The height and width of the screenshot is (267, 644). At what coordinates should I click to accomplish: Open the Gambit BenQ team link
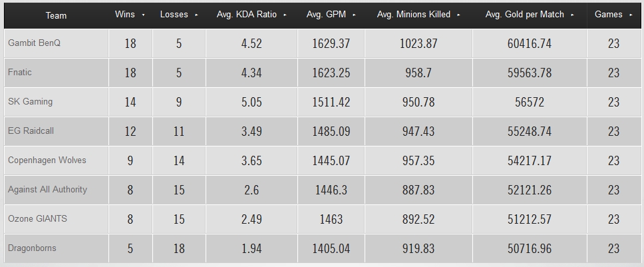34,43
